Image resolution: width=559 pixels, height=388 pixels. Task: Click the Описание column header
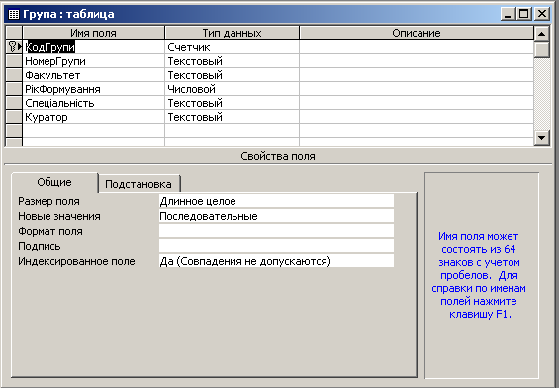click(416, 33)
